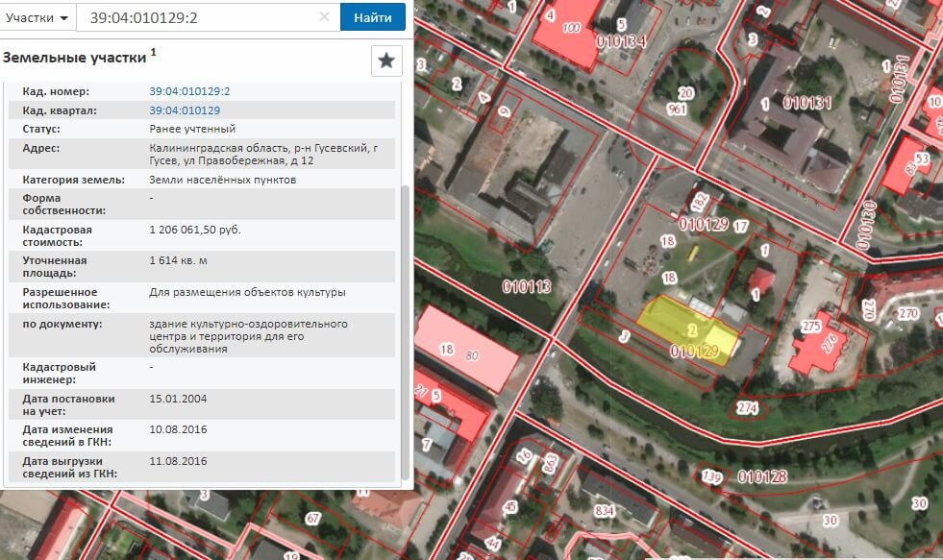Click the Форма собственности field label
This screenshot has width=943, height=560.
click(x=63, y=205)
